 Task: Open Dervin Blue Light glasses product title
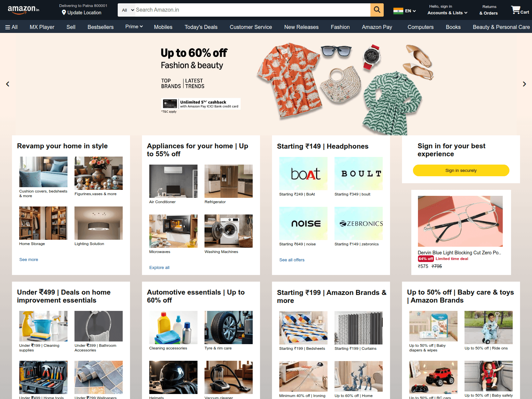click(x=459, y=253)
